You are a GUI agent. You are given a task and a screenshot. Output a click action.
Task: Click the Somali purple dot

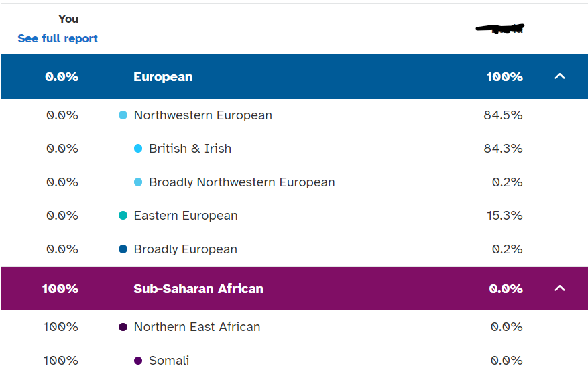click(x=138, y=361)
